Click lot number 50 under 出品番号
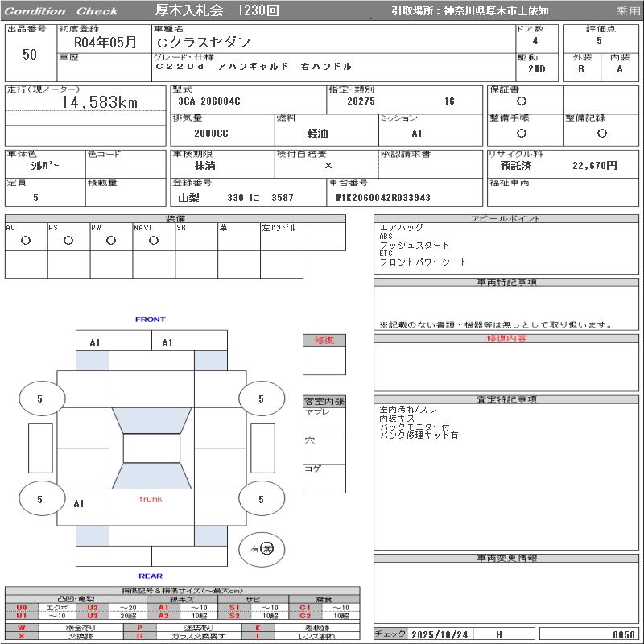 click(x=30, y=55)
